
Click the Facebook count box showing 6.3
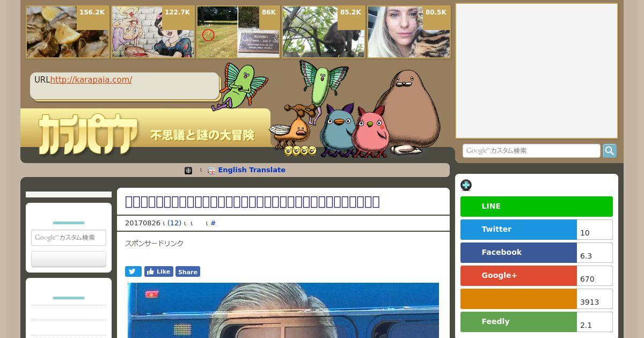click(x=595, y=253)
